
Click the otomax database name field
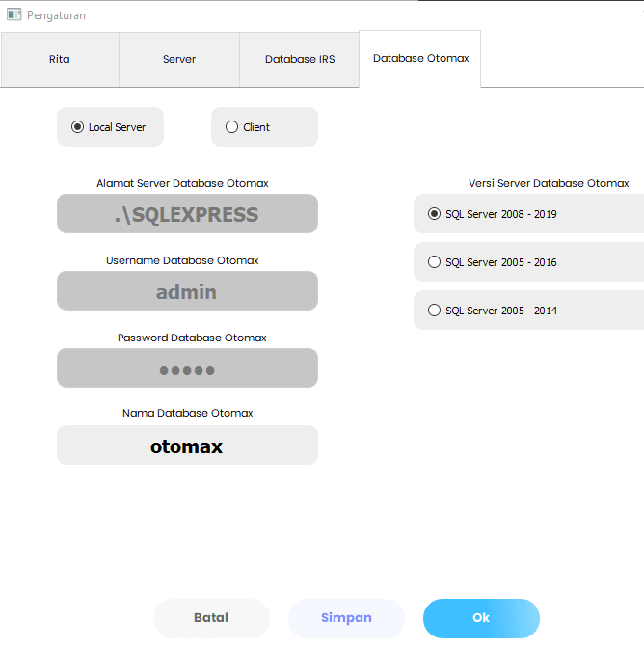tap(187, 445)
